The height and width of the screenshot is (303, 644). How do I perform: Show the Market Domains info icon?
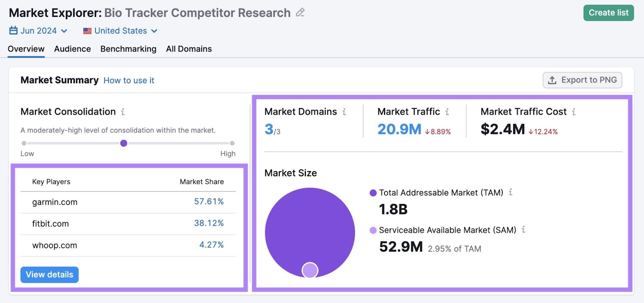[x=344, y=112]
